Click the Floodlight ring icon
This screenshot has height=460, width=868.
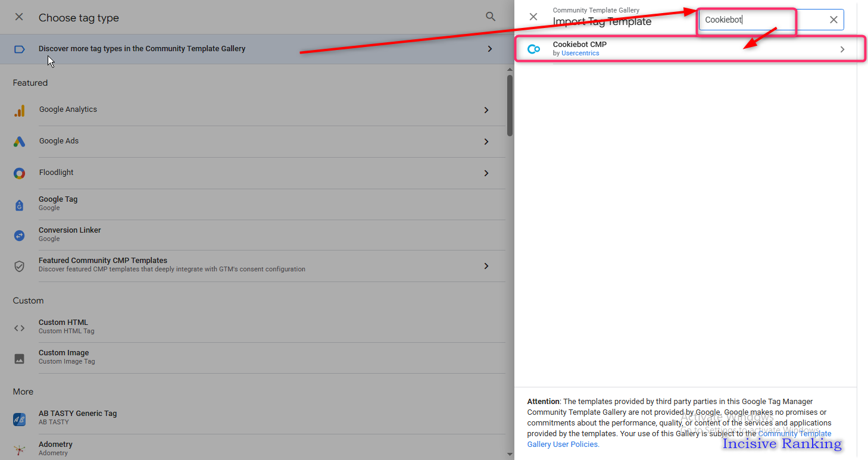tap(19, 173)
